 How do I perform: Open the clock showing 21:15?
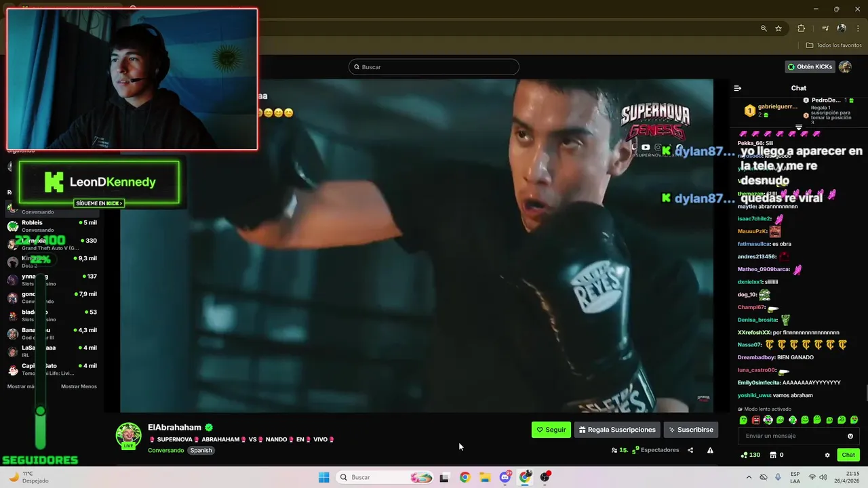pyautogui.click(x=847, y=477)
